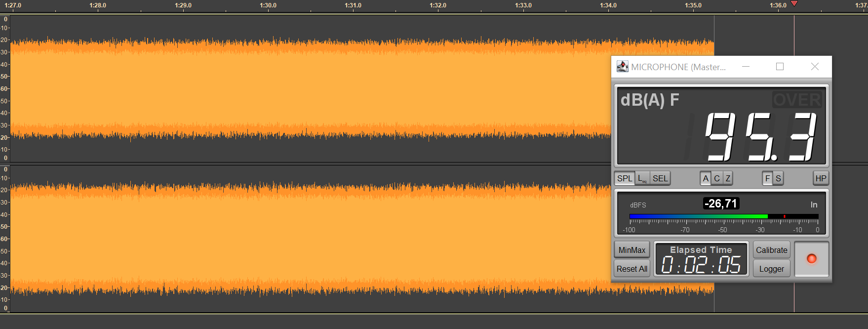Open the Logger

[772, 269]
